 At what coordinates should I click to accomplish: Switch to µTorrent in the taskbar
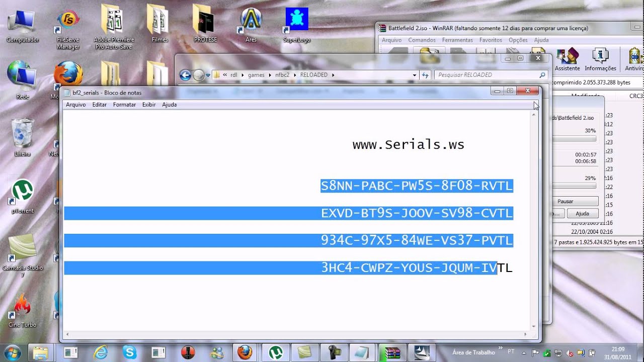275,352
